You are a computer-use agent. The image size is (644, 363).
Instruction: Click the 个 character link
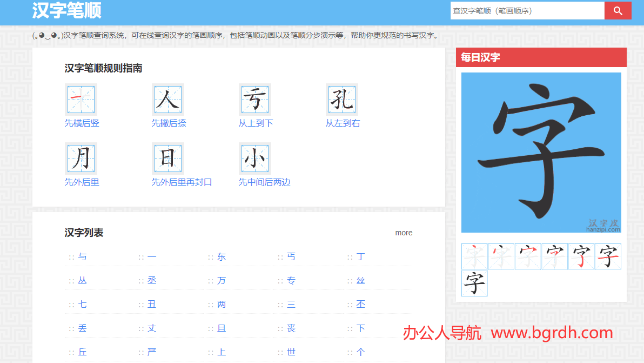360,352
